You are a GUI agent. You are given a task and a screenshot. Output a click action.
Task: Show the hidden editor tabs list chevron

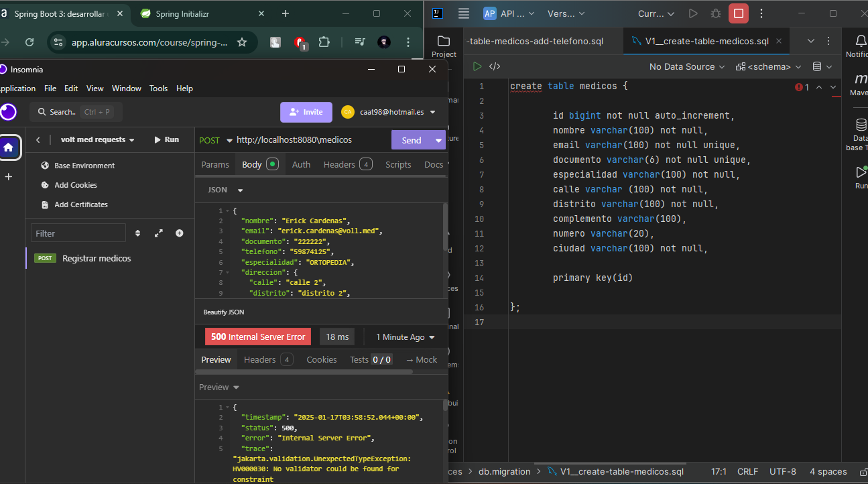(811, 41)
